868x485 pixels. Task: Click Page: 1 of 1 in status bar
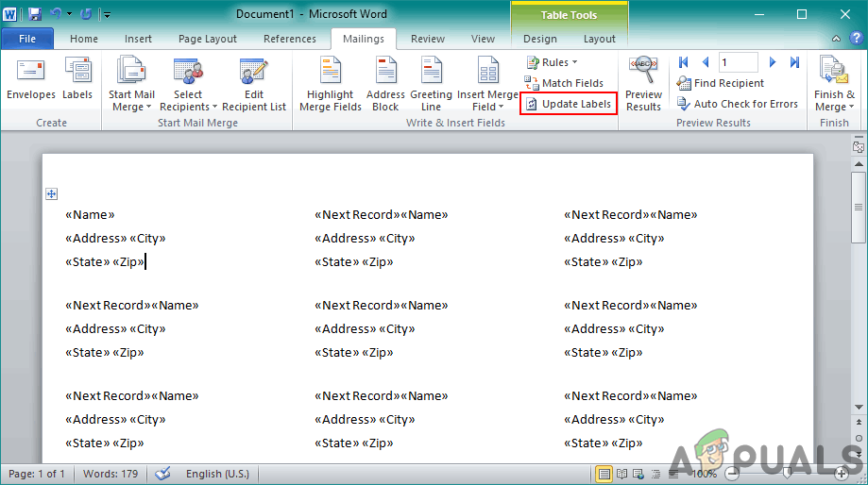coord(37,474)
